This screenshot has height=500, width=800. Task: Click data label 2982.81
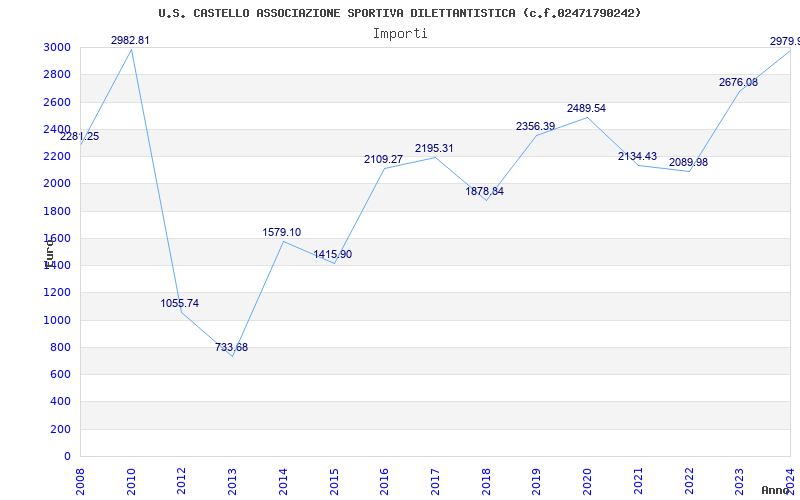(x=130, y=40)
